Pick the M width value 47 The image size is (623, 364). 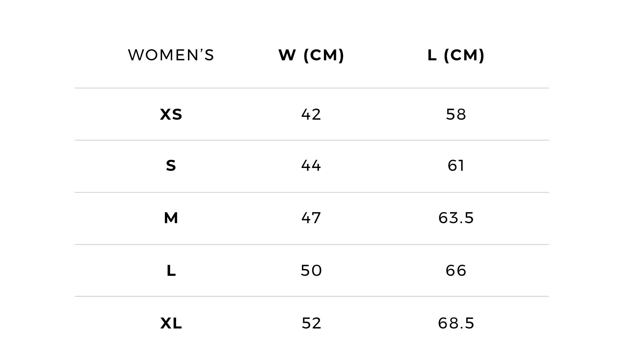pos(311,218)
